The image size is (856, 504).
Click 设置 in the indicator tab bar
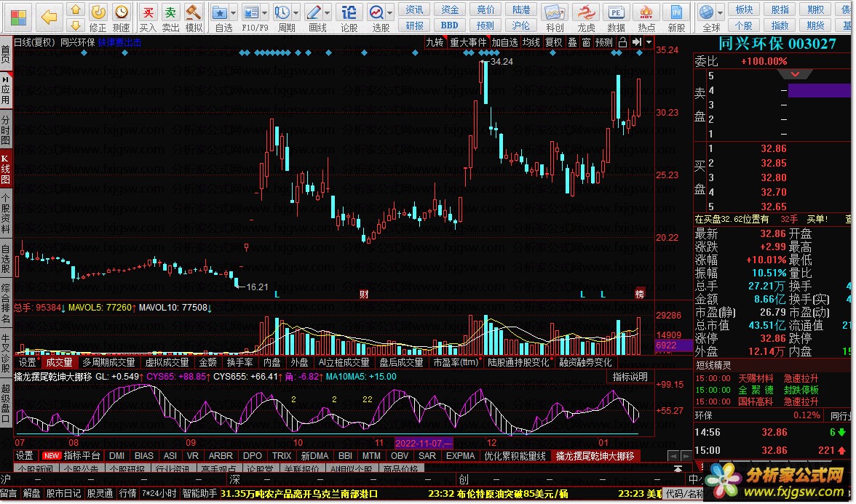[25, 456]
